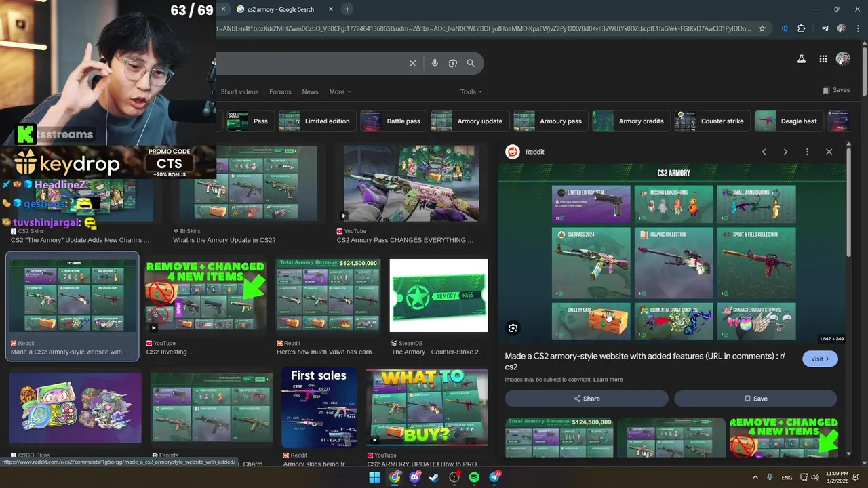
Task: Open the Google apps grid
Action: click(823, 59)
